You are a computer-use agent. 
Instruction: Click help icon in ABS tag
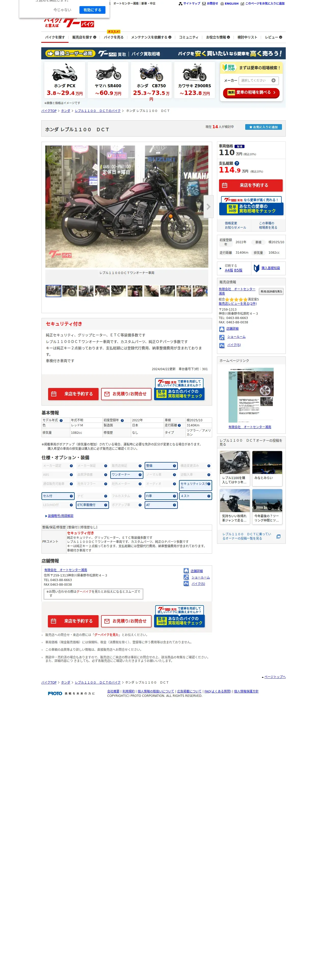71,475
